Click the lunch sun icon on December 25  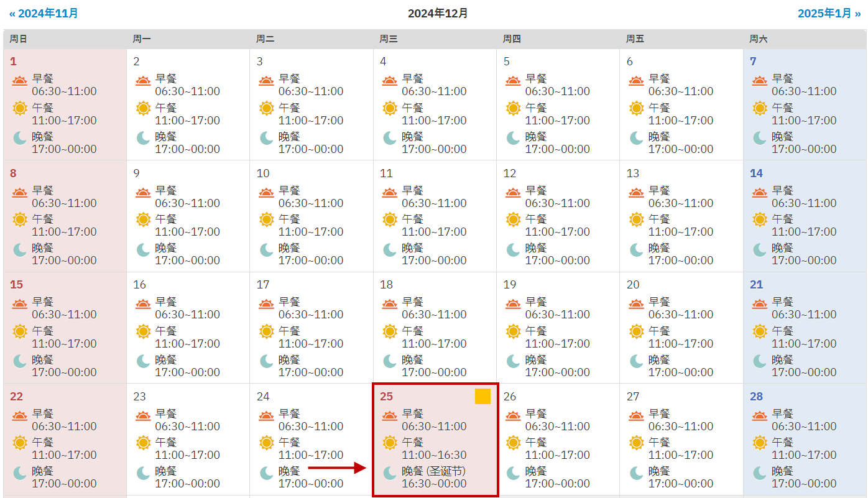click(x=390, y=443)
